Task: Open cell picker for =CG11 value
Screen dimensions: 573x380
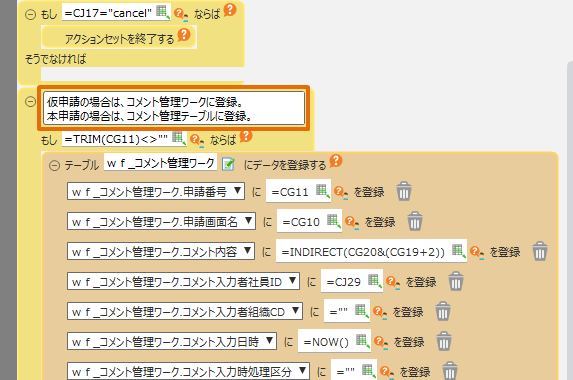Action: (323, 191)
